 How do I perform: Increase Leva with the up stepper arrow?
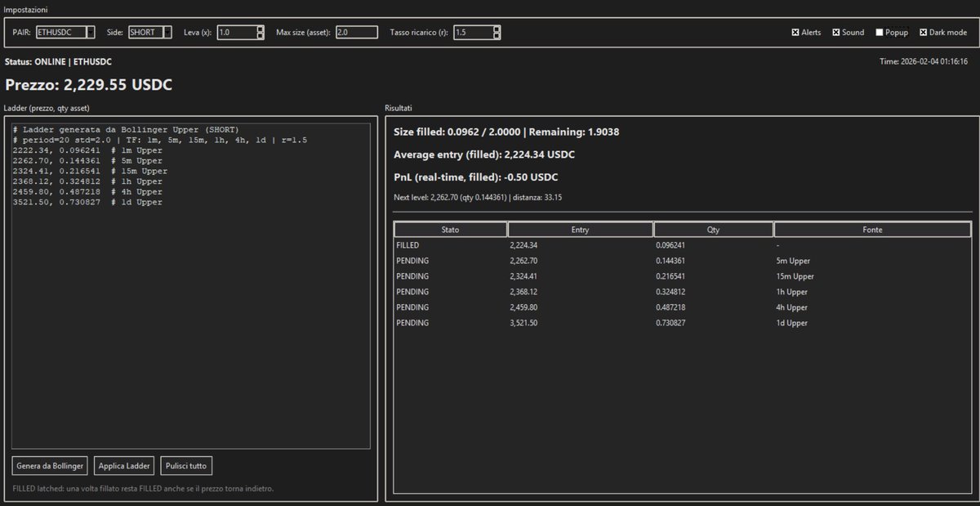click(x=261, y=29)
